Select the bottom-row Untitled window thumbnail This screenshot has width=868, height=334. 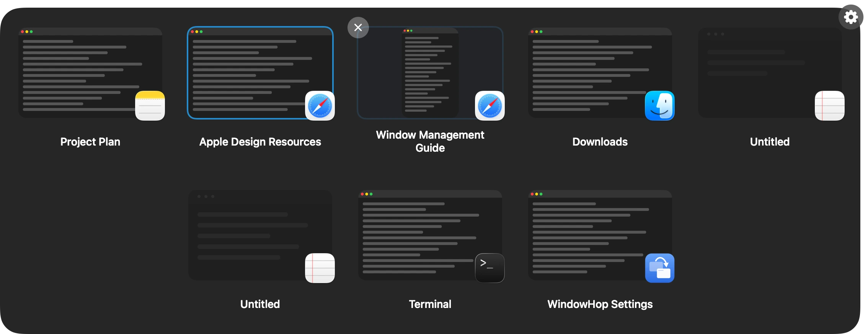[x=260, y=235]
